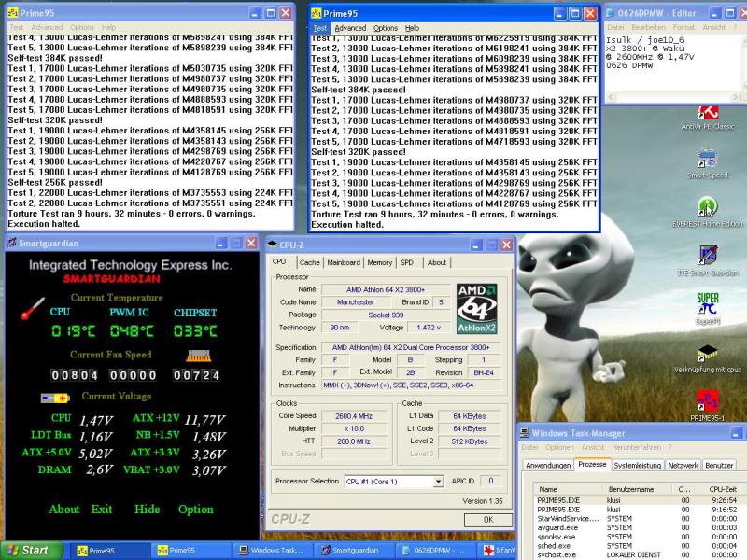Click into the Editor text area with Isulk note

(671, 63)
